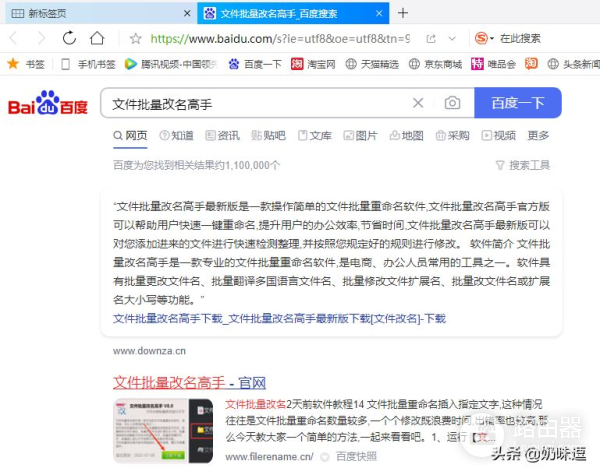Open the 搜索工具 filter
The width and height of the screenshot is (600, 475).
click(x=523, y=165)
